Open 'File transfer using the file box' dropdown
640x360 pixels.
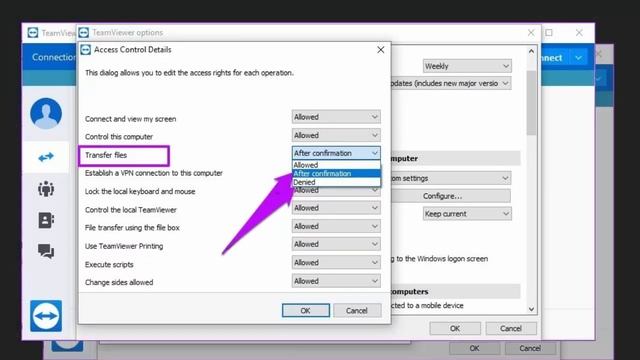[336, 226]
